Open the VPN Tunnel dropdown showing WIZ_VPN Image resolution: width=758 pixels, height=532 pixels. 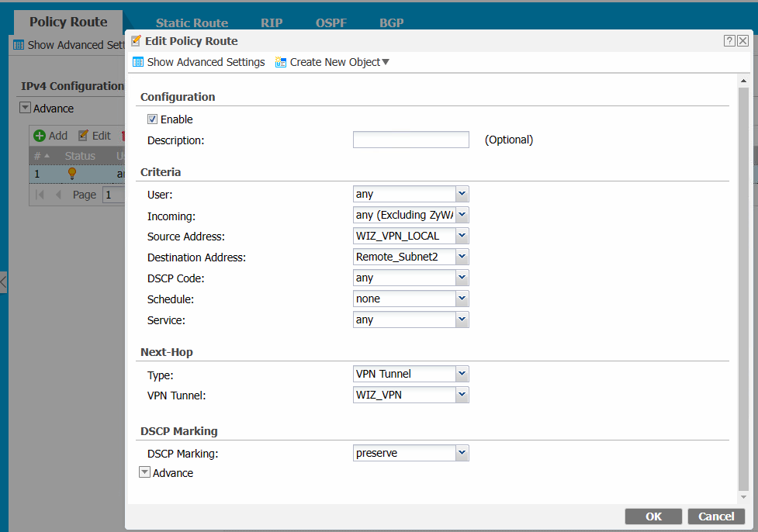click(x=462, y=394)
